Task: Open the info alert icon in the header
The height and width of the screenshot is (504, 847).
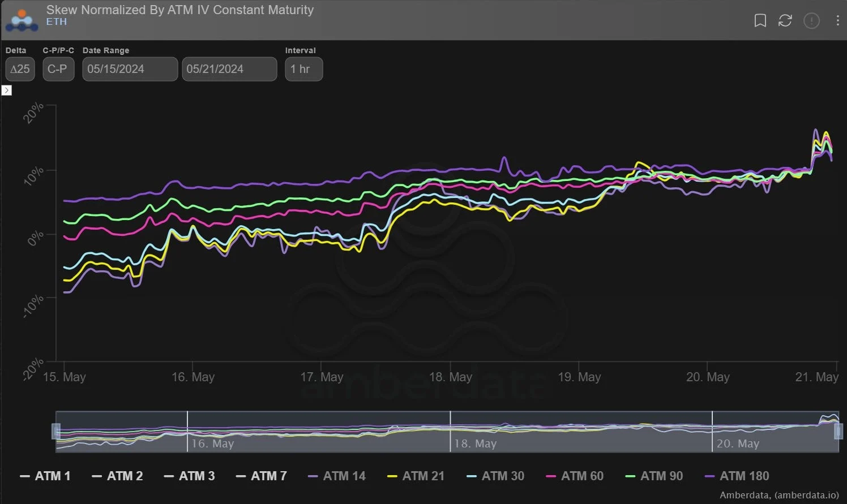Action: (811, 21)
